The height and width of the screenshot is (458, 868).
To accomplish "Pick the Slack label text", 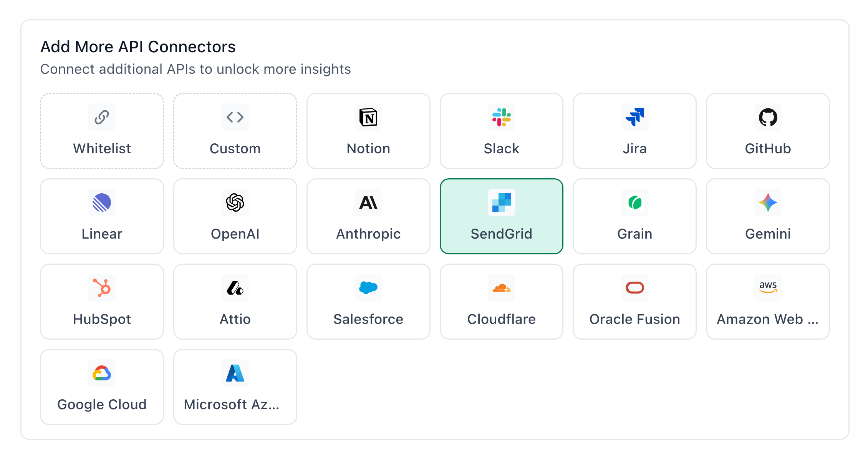I will point(502,149).
